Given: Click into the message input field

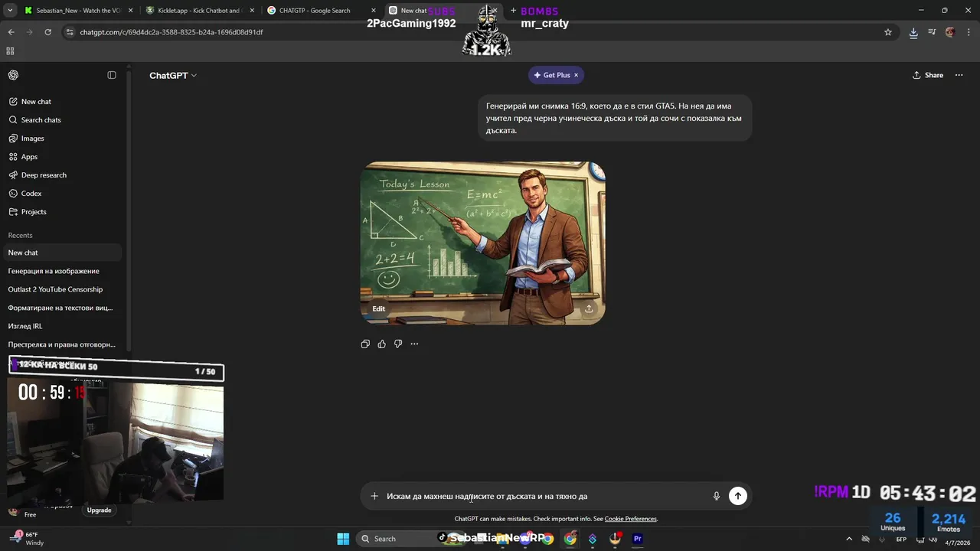Looking at the screenshot, I should pos(545,496).
